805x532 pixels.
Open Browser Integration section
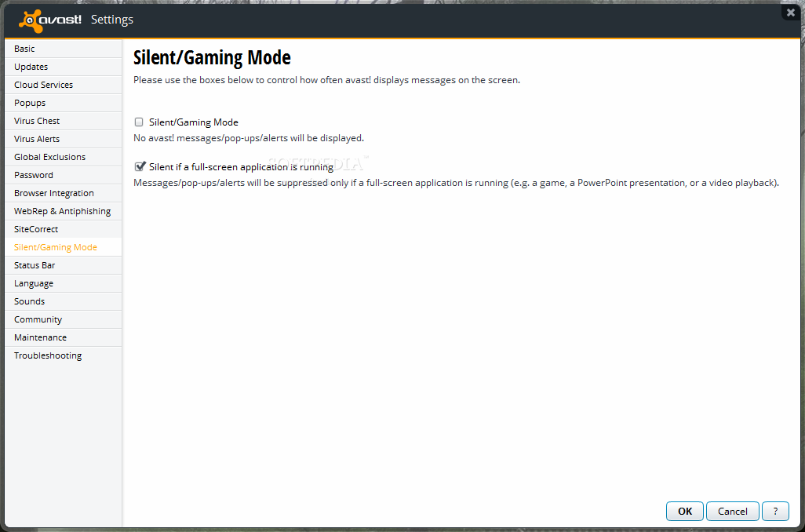coord(63,193)
